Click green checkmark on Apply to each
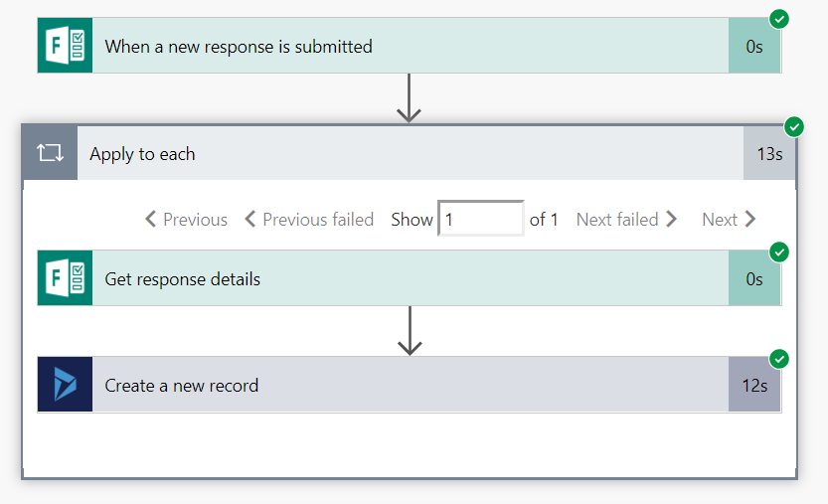828x504 pixels. point(793,127)
